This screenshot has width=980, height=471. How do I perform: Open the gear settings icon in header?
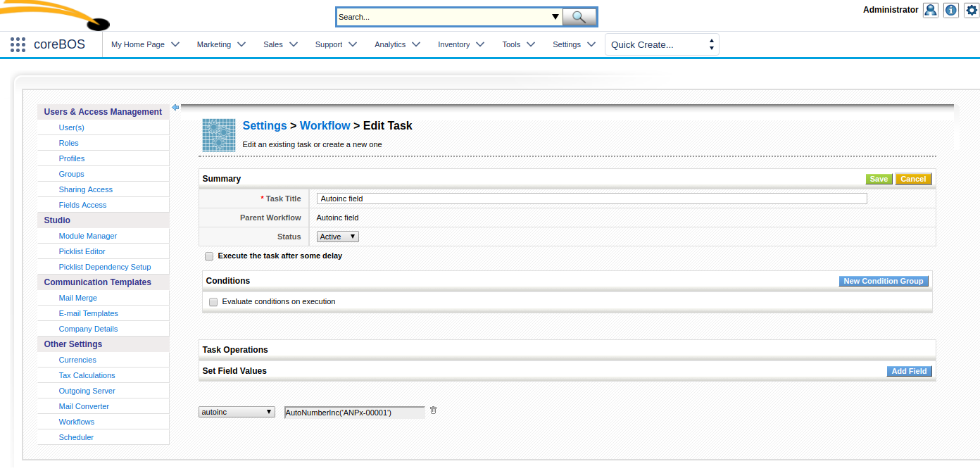tap(972, 10)
